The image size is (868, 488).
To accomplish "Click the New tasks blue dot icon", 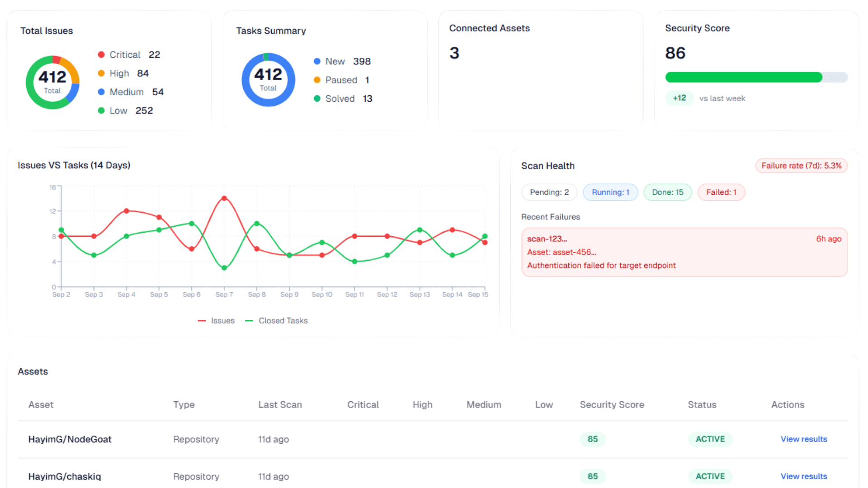I will point(317,61).
